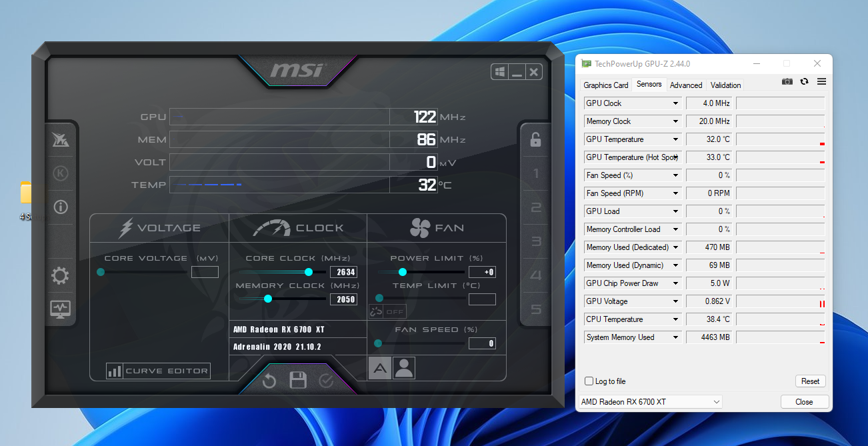Select profile slot 1

pos(535,174)
